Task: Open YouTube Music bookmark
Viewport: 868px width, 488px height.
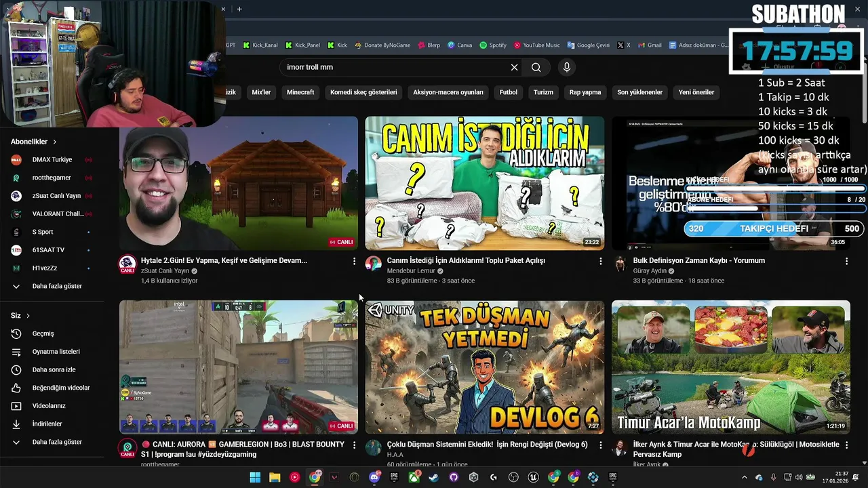Action: pos(536,45)
